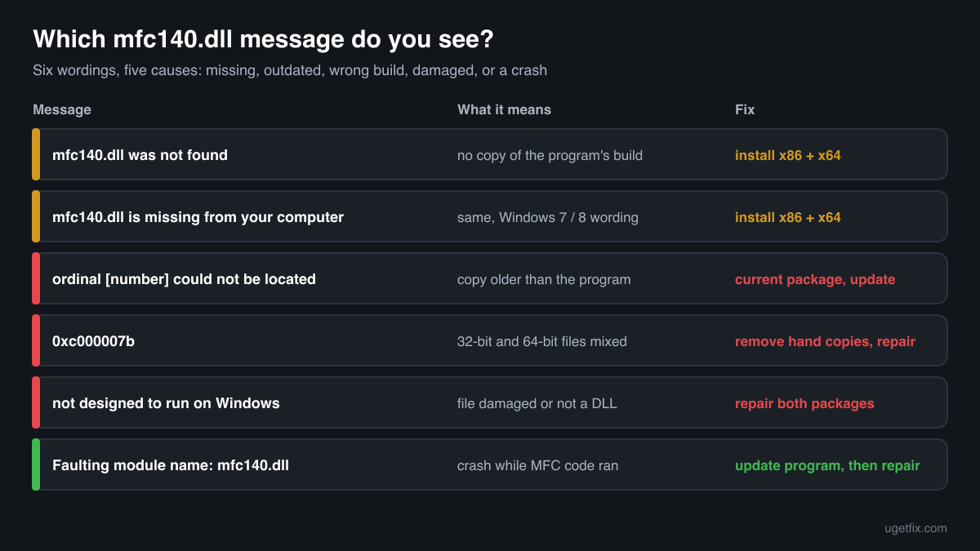Image resolution: width=980 pixels, height=551 pixels.
Task: Select the 0xc000007b error row
Action: click(490, 340)
